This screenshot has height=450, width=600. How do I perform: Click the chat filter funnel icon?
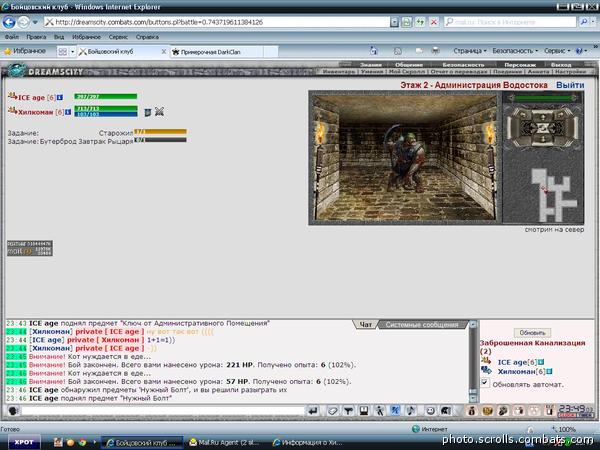coord(348,411)
